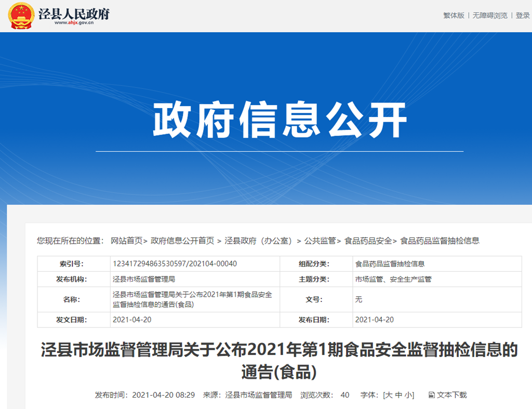Viewport: 532px width, 409px height.
Task: Click the national emblem logo icon
Action: click(x=21, y=16)
